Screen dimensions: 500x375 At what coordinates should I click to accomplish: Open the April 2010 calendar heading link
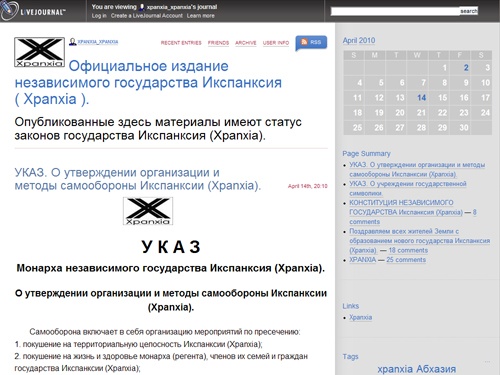(359, 40)
